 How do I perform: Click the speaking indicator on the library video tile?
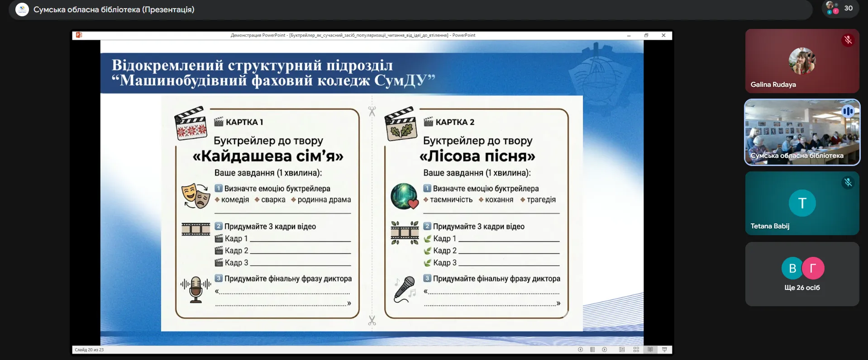(x=848, y=111)
